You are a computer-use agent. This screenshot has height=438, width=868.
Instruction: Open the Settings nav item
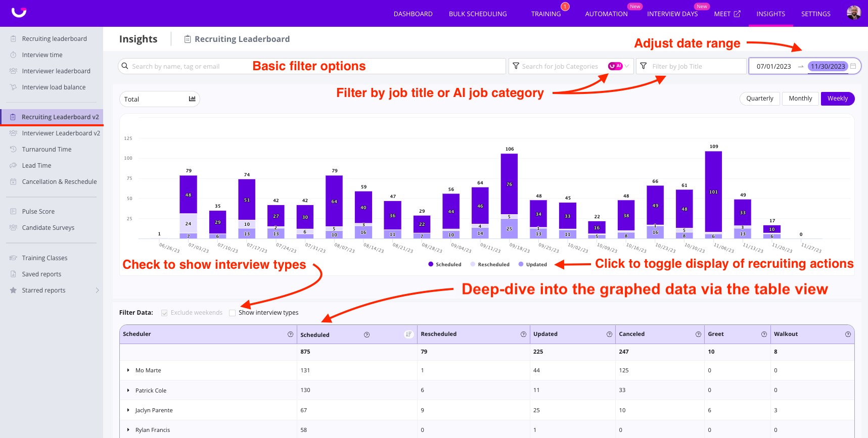(815, 14)
